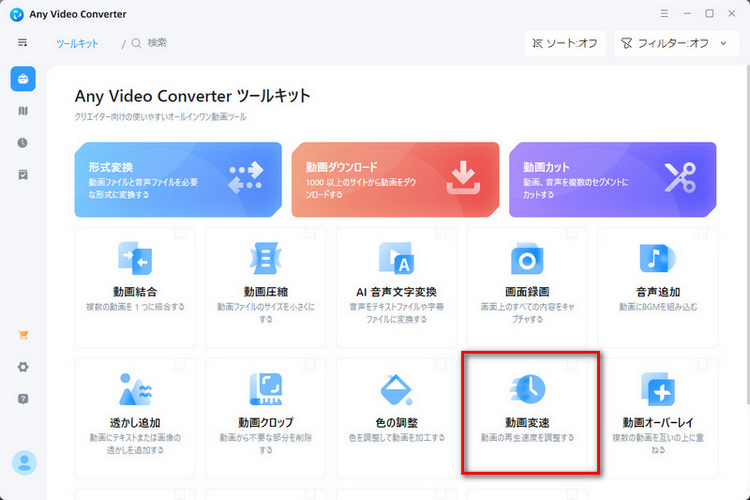Bookmark the 動画オーバーレイ tool
The image size is (750, 500).
click(702, 364)
